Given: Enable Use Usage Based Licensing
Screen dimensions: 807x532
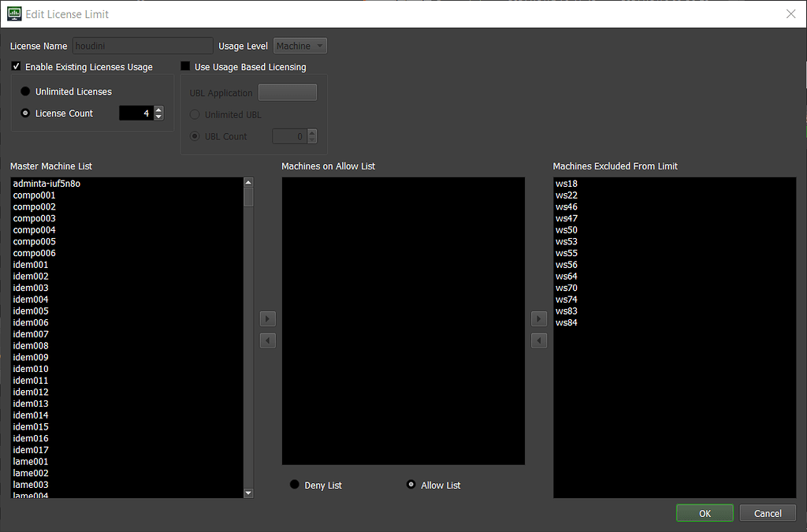Looking at the screenshot, I should point(184,66).
